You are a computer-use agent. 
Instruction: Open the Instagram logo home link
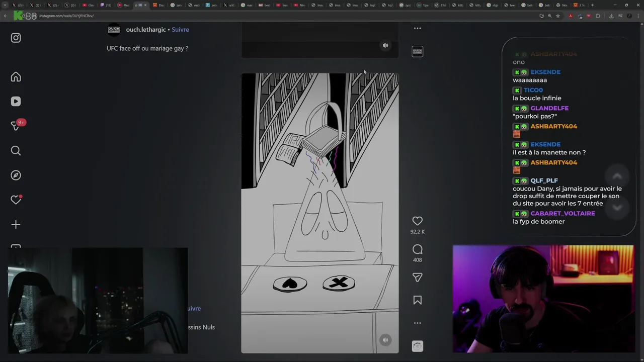tap(16, 38)
